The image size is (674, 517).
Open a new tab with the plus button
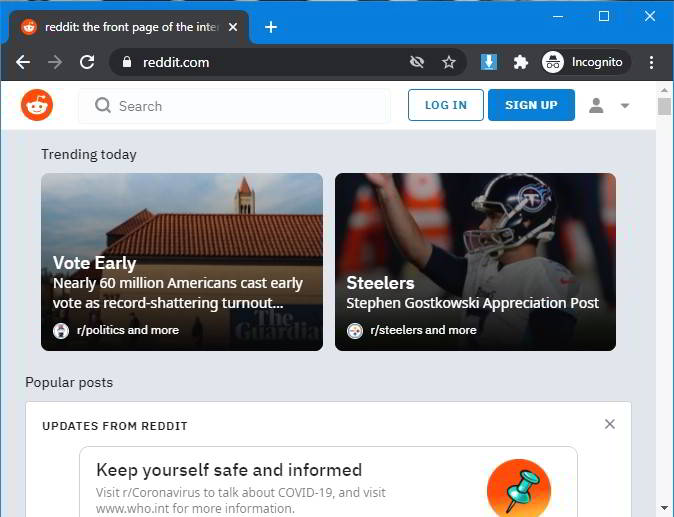click(271, 28)
